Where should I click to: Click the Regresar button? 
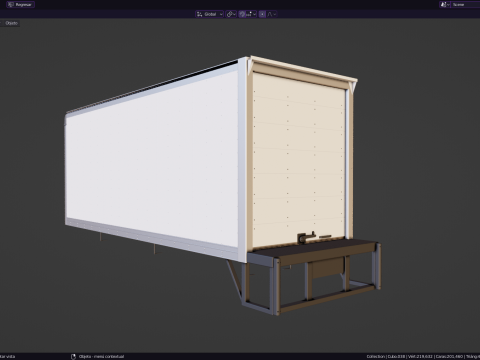(x=20, y=5)
